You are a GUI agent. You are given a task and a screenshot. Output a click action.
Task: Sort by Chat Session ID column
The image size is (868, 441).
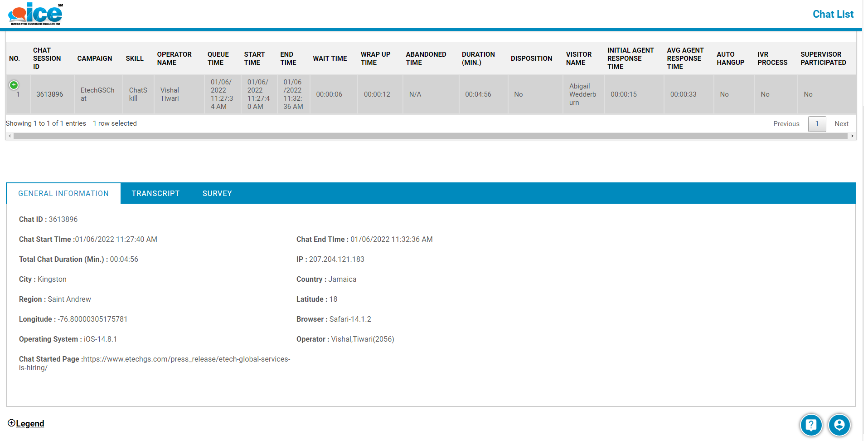[47, 59]
